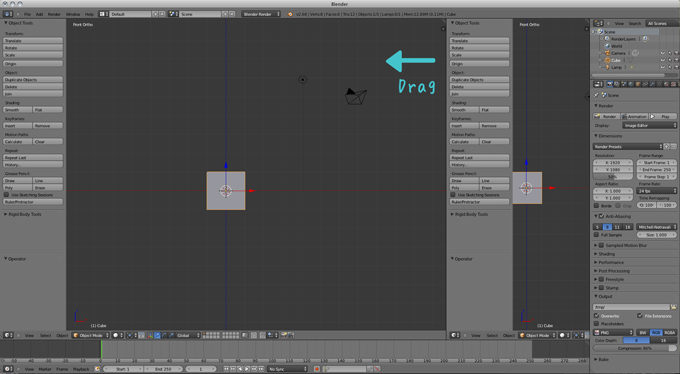Click the Lamp icon in the outliner
The image size is (680, 374).
607,67
